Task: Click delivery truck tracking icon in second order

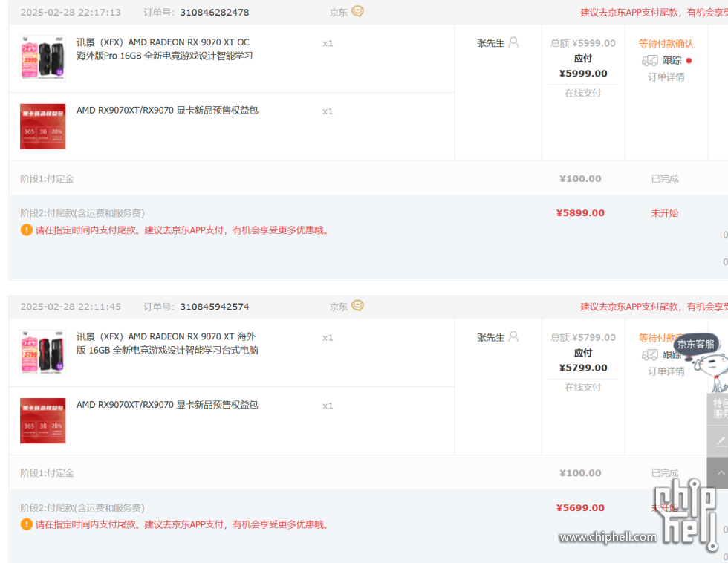Action: tap(649, 355)
